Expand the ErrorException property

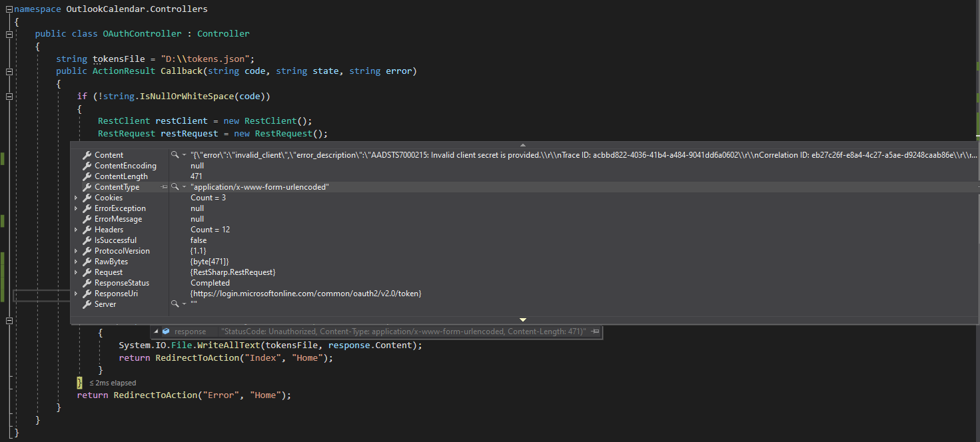pyautogui.click(x=76, y=208)
